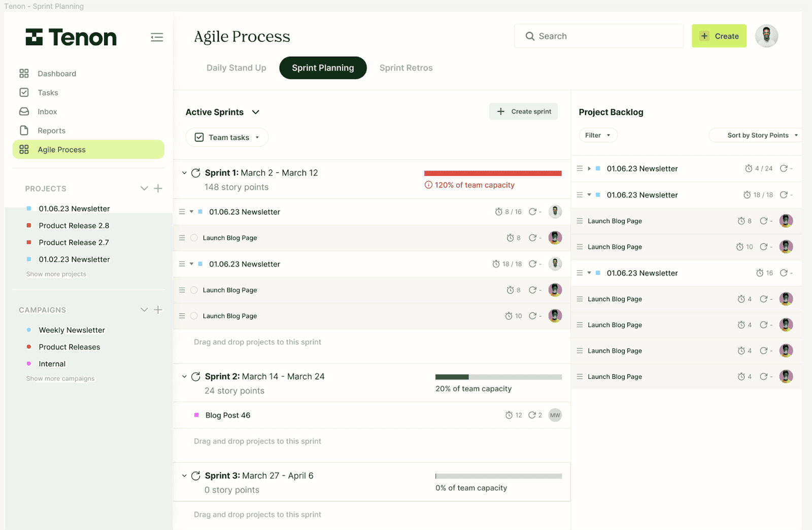This screenshot has width=812, height=530.
Task: Click the user avatar in the top right
Action: (766, 36)
